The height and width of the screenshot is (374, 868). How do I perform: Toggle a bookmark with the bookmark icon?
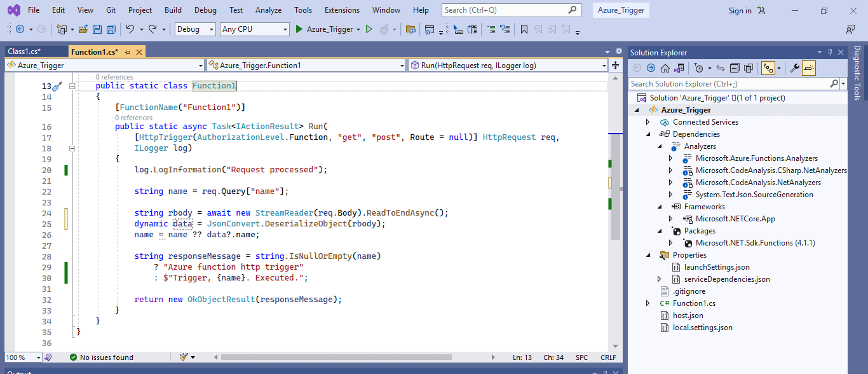tap(524, 29)
